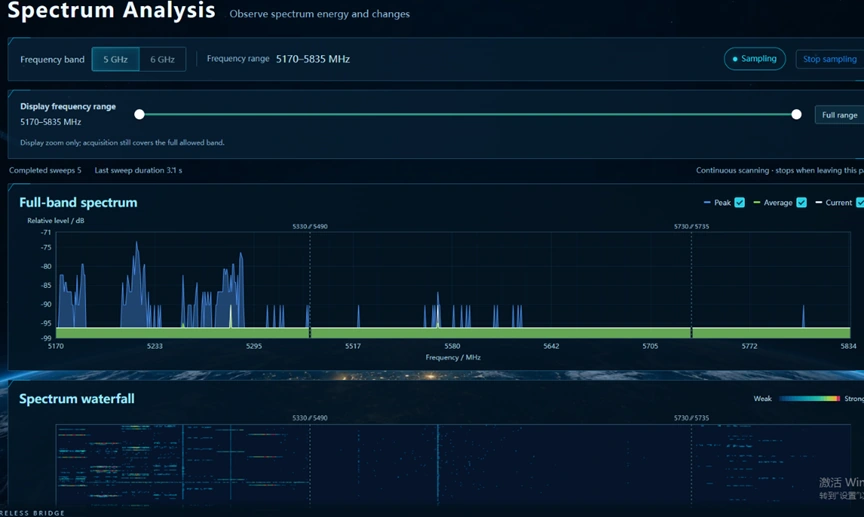Toggle the Current trace checkbox
Image resolution: width=864 pixels, height=517 pixels.
[x=860, y=202]
